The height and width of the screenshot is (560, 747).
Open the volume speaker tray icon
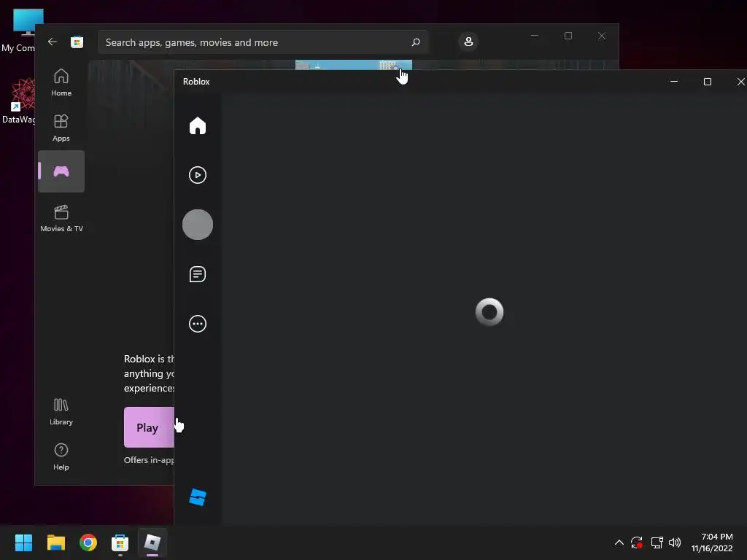(x=675, y=542)
